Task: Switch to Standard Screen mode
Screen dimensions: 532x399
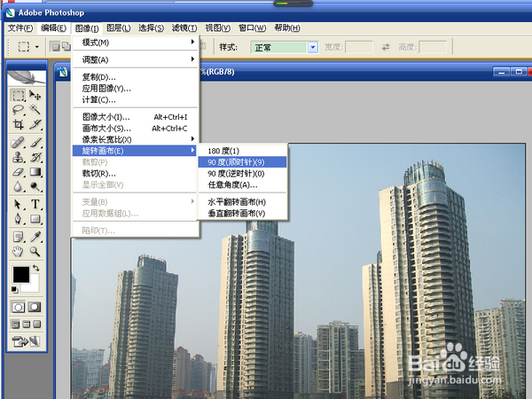Action: pos(16,325)
